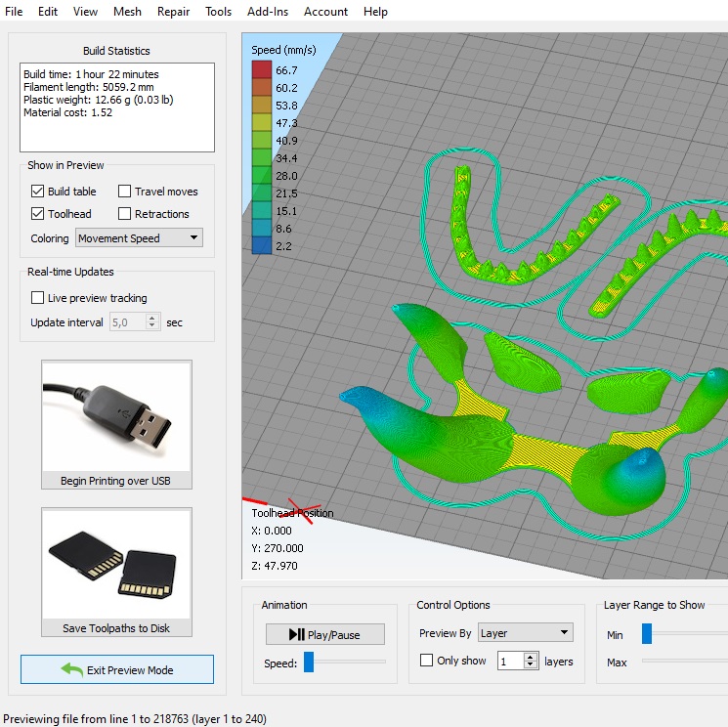Click the 'Material cost: 1.52' text
The width and height of the screenshot is (728, 727).
click(x=67, y=112)
